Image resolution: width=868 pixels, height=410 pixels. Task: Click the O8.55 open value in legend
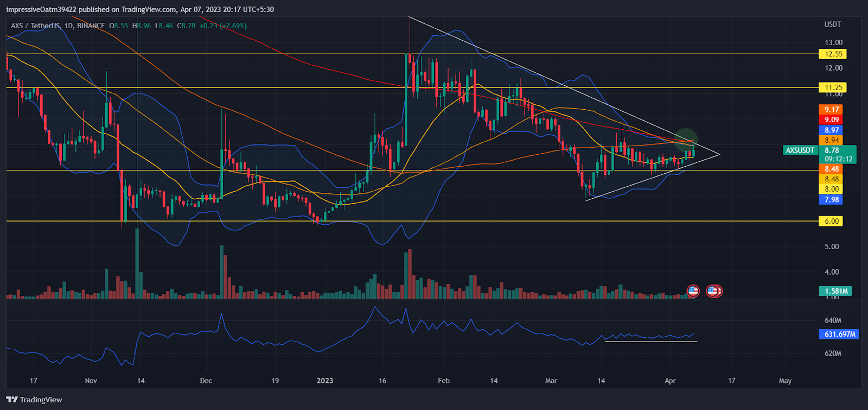pyautogui.click(x=119, y=26)
